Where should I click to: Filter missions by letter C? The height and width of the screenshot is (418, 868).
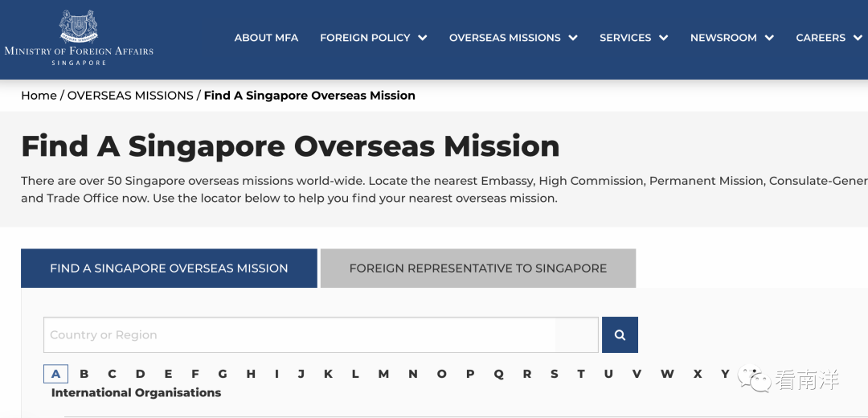tap(112, 375)
